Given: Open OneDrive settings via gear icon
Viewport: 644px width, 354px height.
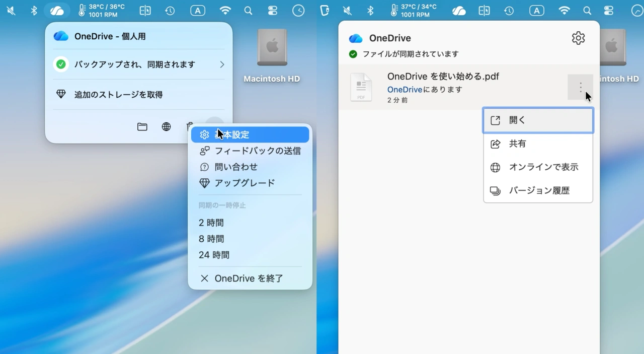Looking at the screenshot, I should coord(578,38).
